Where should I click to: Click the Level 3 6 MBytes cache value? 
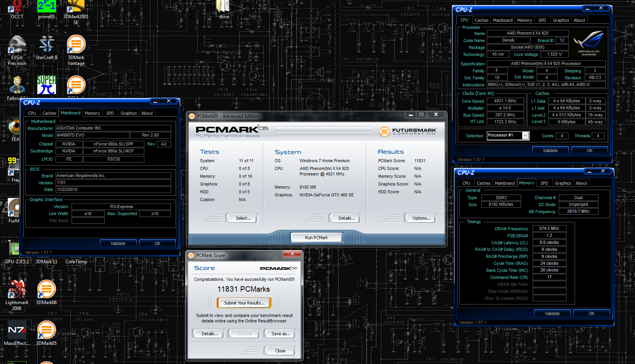click(x=566, y=122)
